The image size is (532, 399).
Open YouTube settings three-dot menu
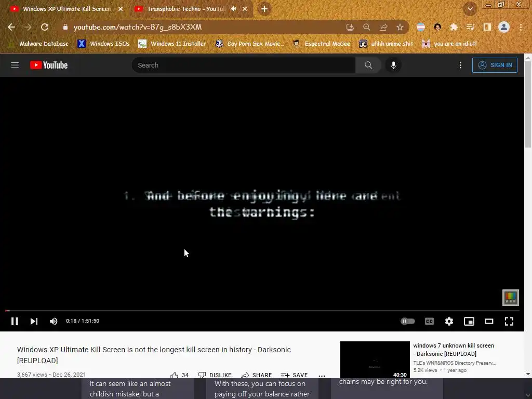click(x=460, y=65)
